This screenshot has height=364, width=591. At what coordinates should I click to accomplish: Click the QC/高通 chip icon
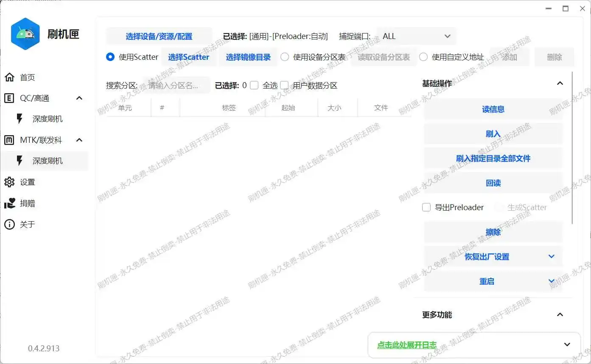point(9,98)
